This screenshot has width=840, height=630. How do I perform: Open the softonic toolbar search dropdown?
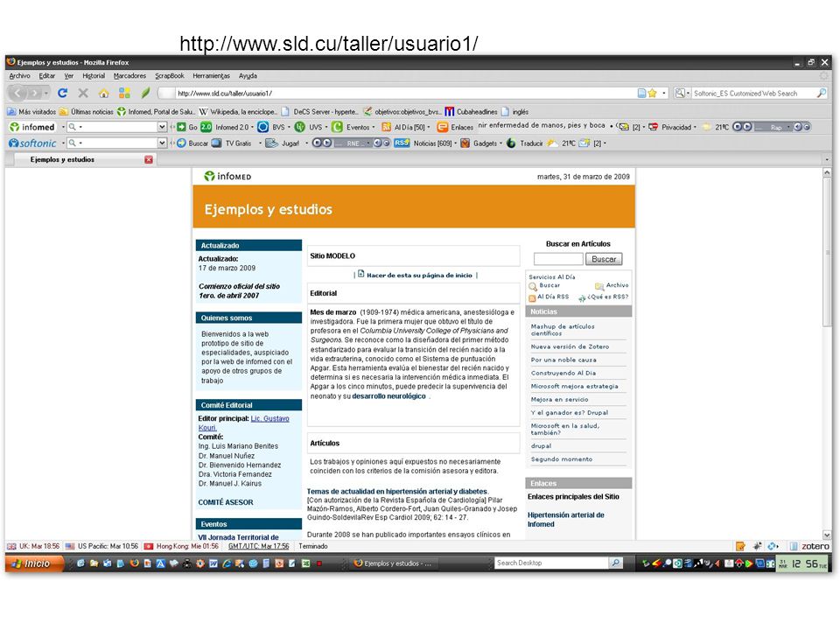162,143
